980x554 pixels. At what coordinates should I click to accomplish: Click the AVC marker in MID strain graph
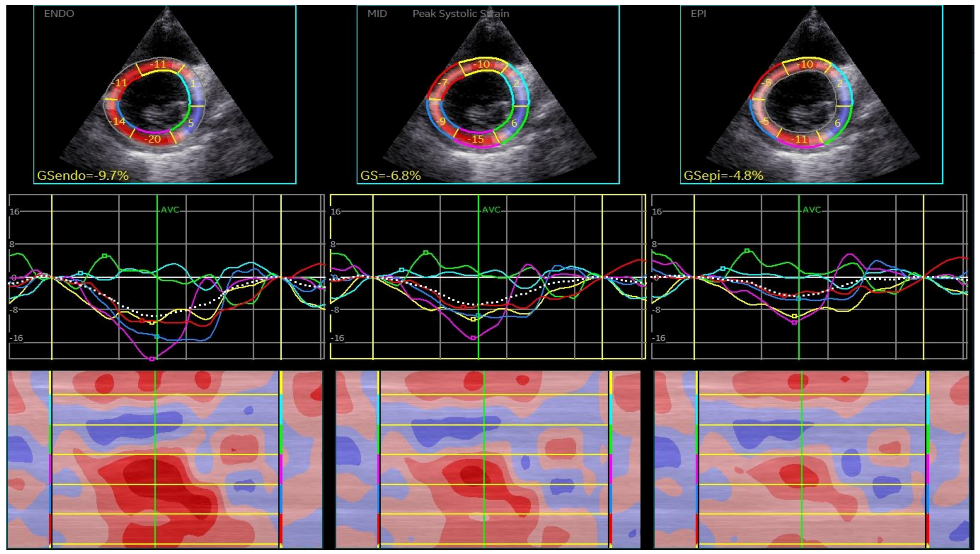click(x=491, y=210)
